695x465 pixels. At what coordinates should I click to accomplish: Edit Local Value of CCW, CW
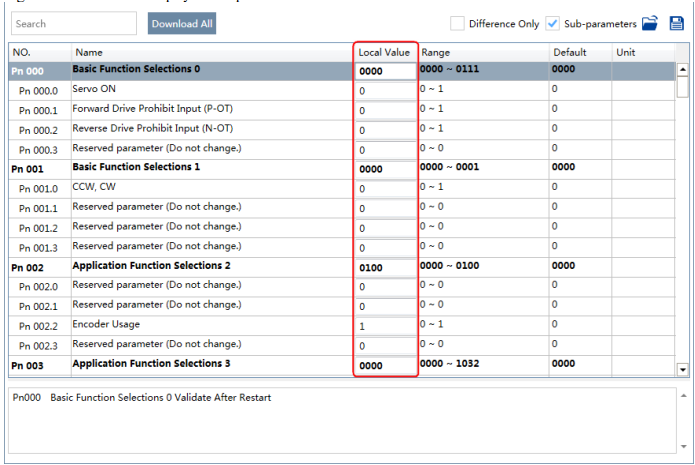pyautogui.click(x=385, y=189)
